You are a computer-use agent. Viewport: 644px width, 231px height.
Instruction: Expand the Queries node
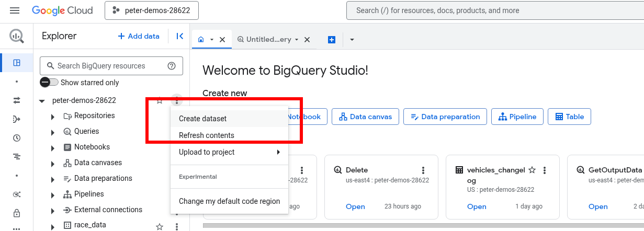coord(53,132)
